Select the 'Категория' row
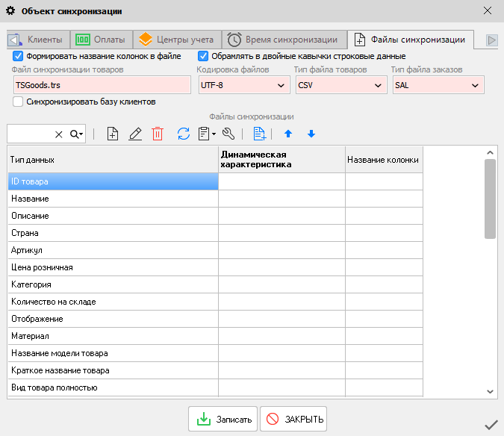This screenshot has height=436, width=504. coord(215,284)
